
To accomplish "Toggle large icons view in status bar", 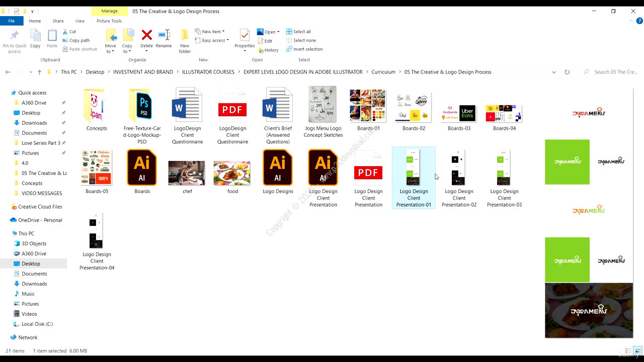I will (x=637, y=350).
